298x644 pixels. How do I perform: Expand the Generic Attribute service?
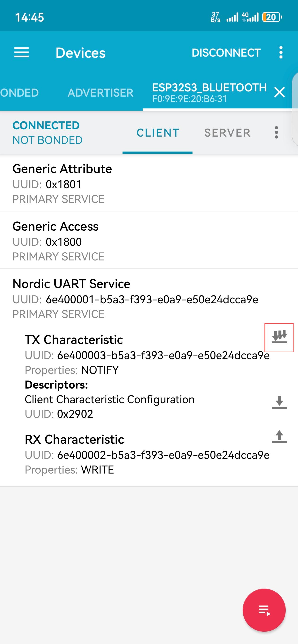pos(149,183)
